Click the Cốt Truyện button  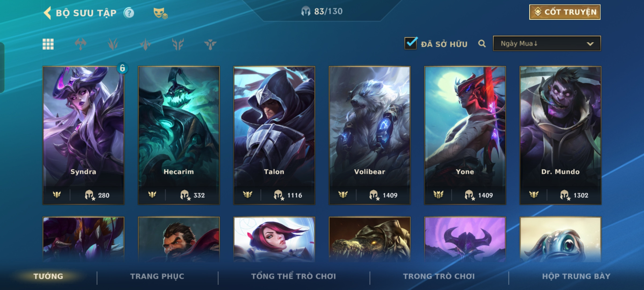click(565, 12)
